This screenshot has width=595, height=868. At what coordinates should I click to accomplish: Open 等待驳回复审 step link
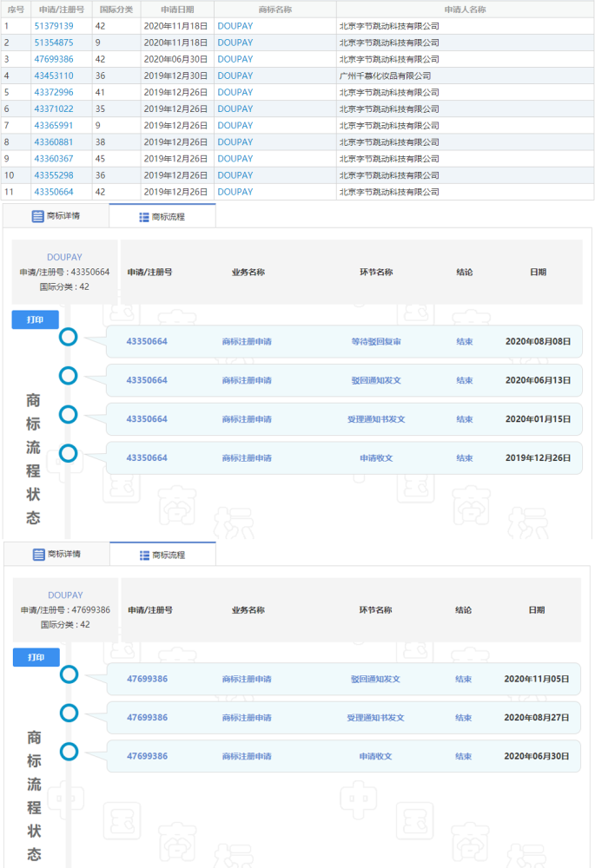[376, 341]
